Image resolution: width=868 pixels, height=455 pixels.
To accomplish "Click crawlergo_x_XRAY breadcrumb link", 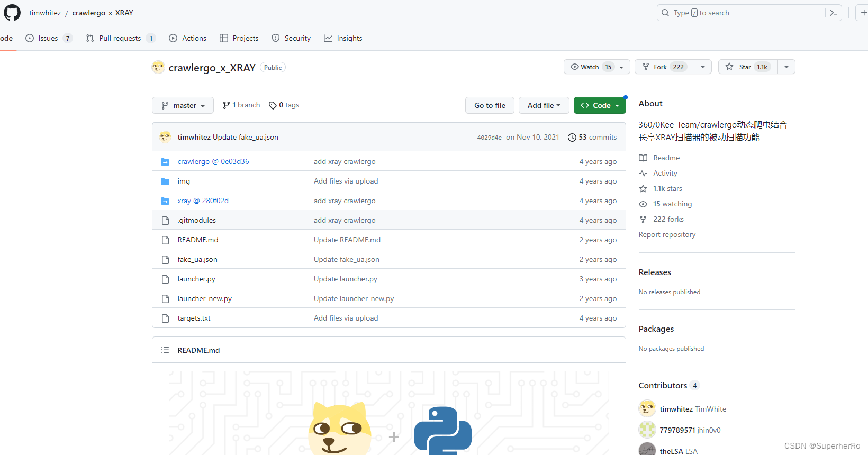I will [103, 13].
